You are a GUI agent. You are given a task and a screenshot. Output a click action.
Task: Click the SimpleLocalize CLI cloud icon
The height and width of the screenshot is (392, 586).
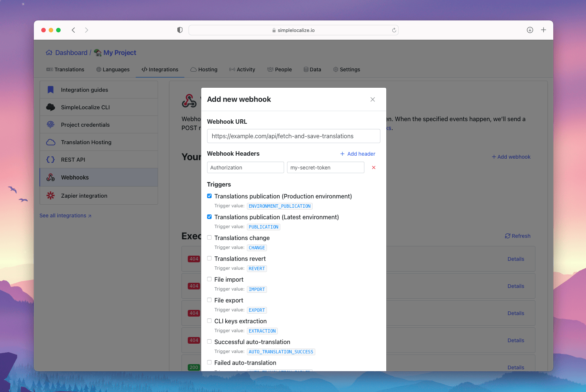[x=51, y=107]
